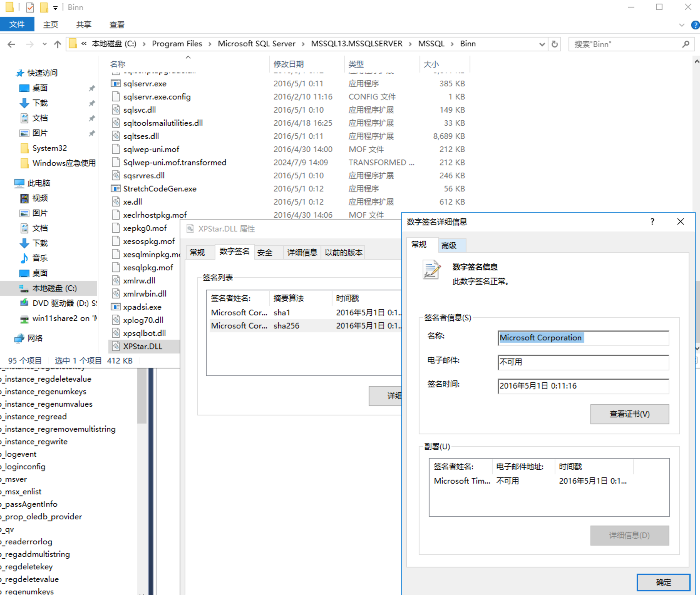Open the 查看 ribbon menu
This screenshot has height=595, width=700.
(117, 25)
